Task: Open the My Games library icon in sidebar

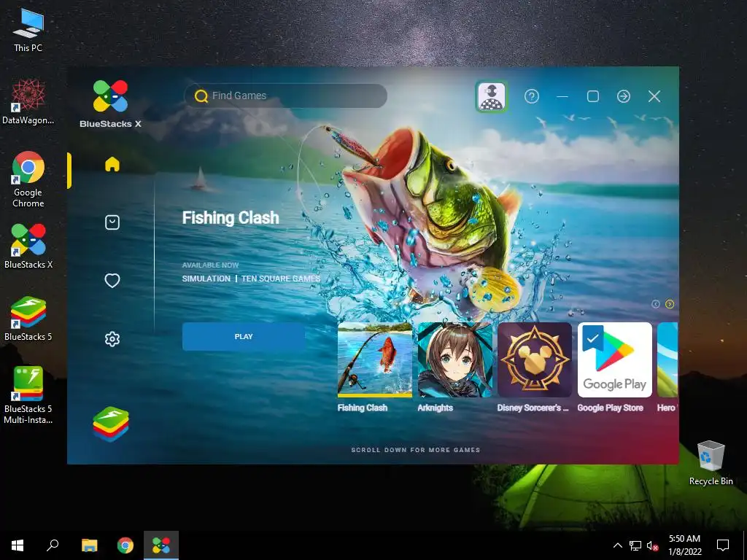Action: pyautogui.click(x=112, y=222)
